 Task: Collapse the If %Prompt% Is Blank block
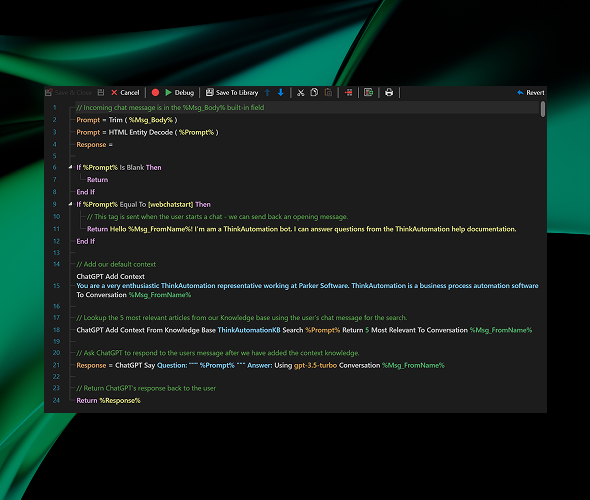[71, 167]
